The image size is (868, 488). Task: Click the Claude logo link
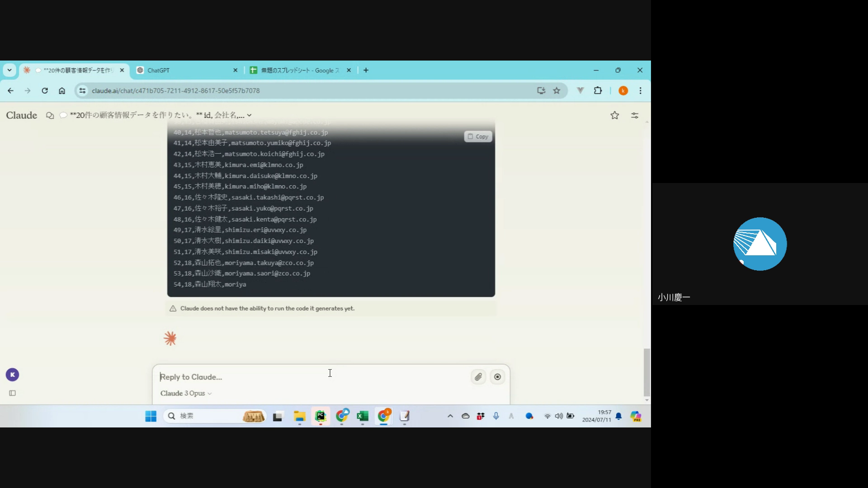21,115
